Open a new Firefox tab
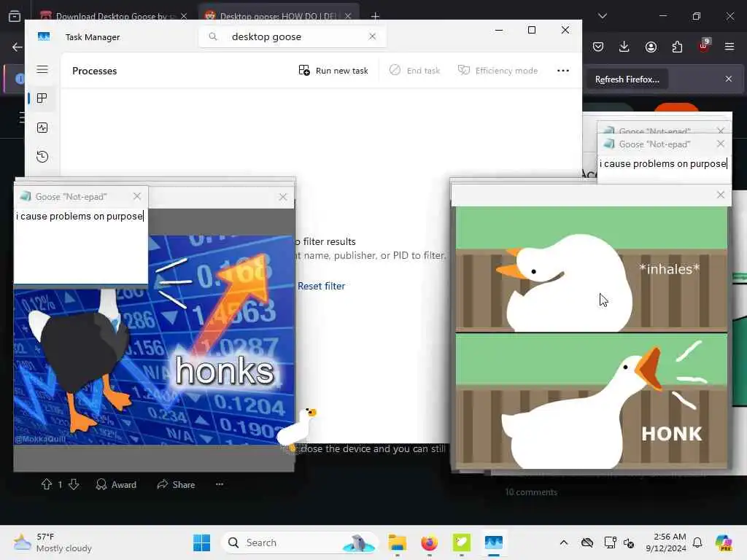Image resolution: width=747 pixels, height=560 pixels. [375, 16]
